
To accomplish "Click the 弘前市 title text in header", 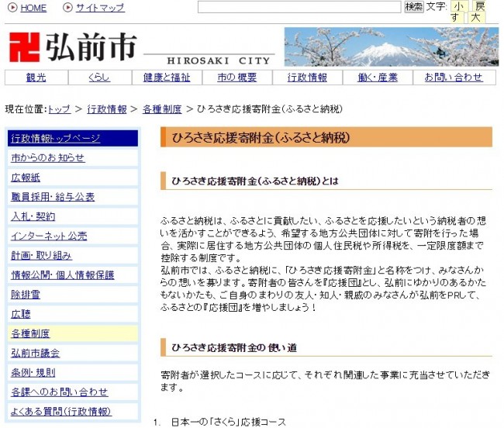I will [x=91, y=47].
